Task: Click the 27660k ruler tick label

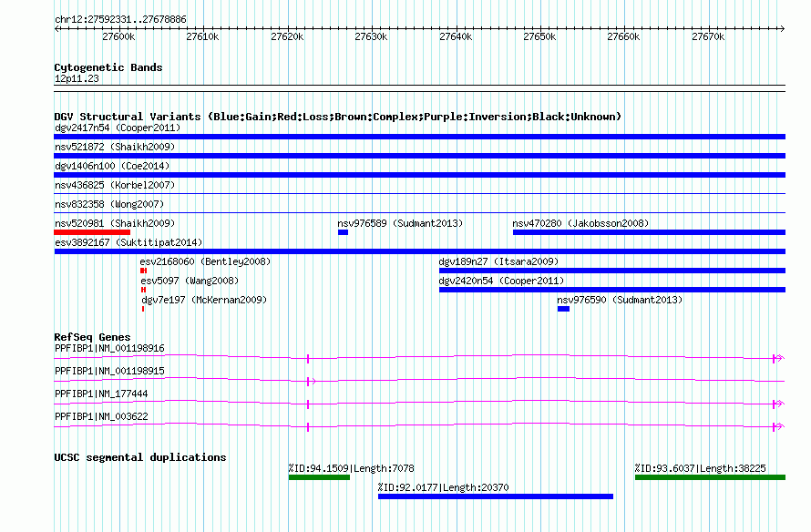Action: click(x=623, y=37)
